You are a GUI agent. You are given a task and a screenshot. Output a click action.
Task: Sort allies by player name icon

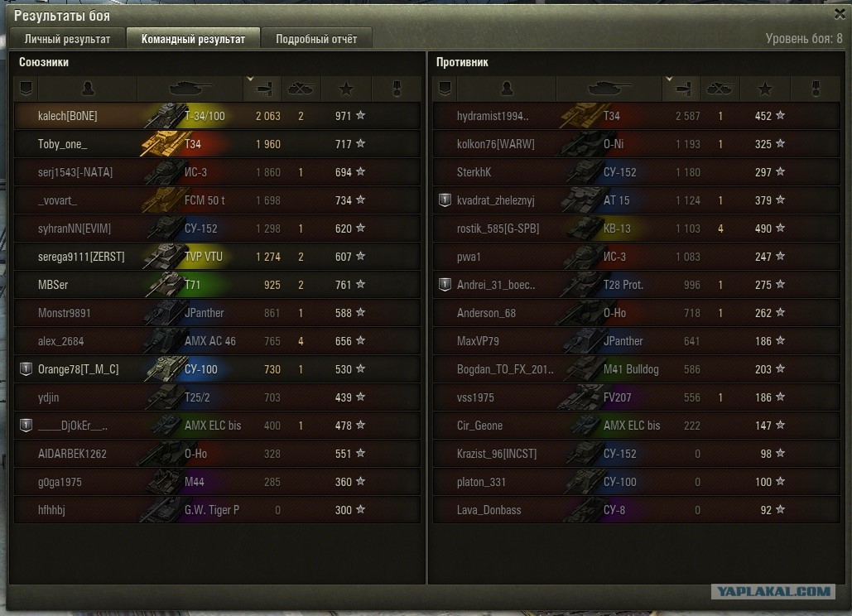coord(88,88)
